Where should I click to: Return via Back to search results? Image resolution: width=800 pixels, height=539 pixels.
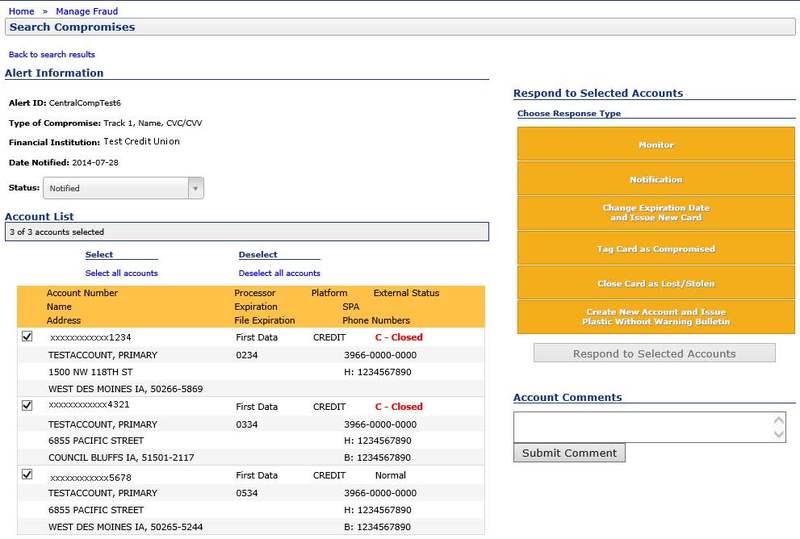tap(52, 54)
